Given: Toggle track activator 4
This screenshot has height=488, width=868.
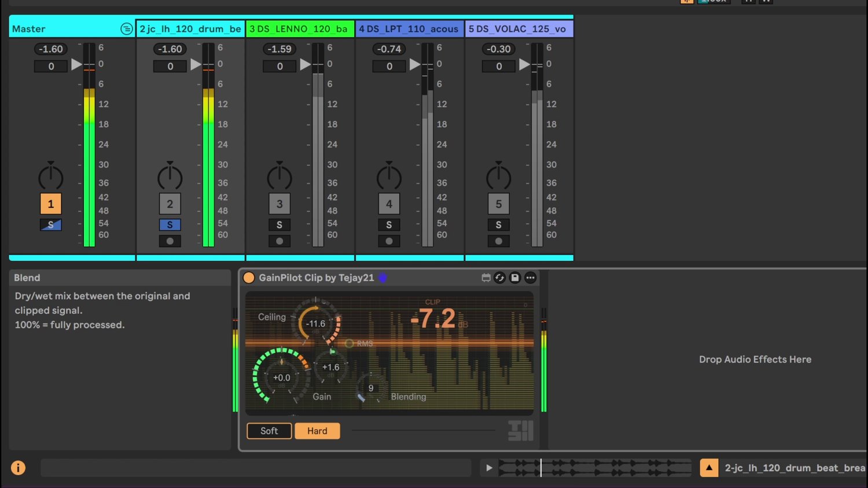Looking at the screenshot, I should [x=389, y=204].
